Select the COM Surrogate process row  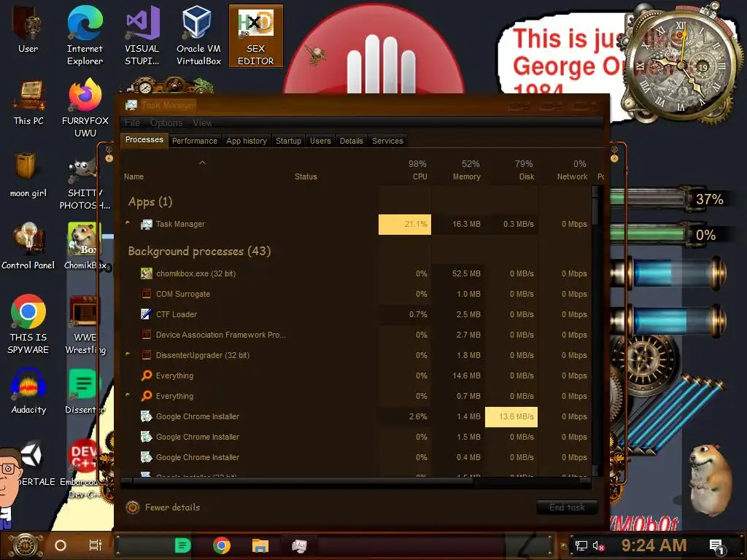[356, 294]
